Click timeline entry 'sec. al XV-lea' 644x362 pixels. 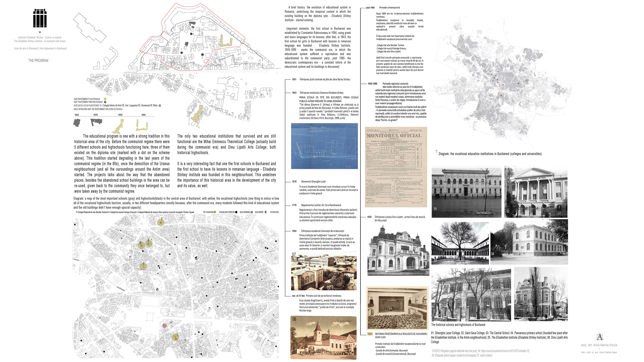pos(298,296)
